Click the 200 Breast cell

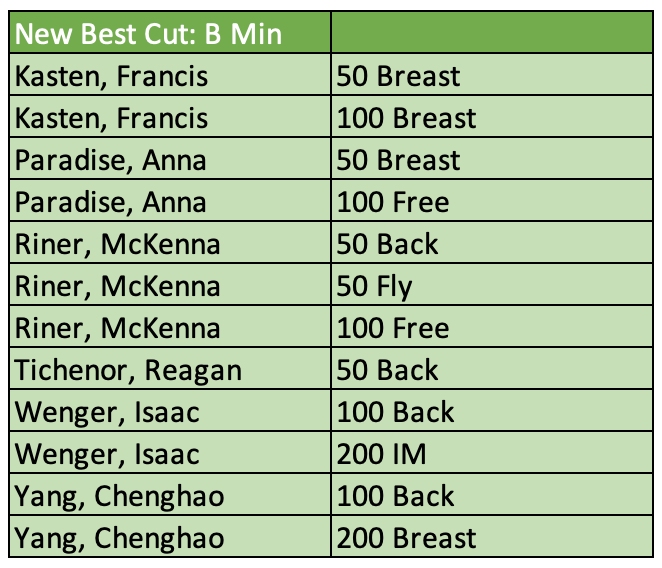[493, 539]
